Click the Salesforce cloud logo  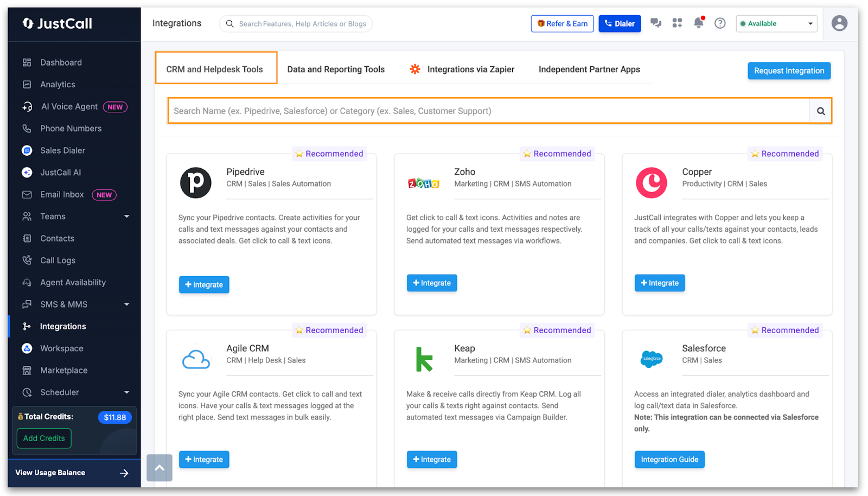click(x=651, y=359)
